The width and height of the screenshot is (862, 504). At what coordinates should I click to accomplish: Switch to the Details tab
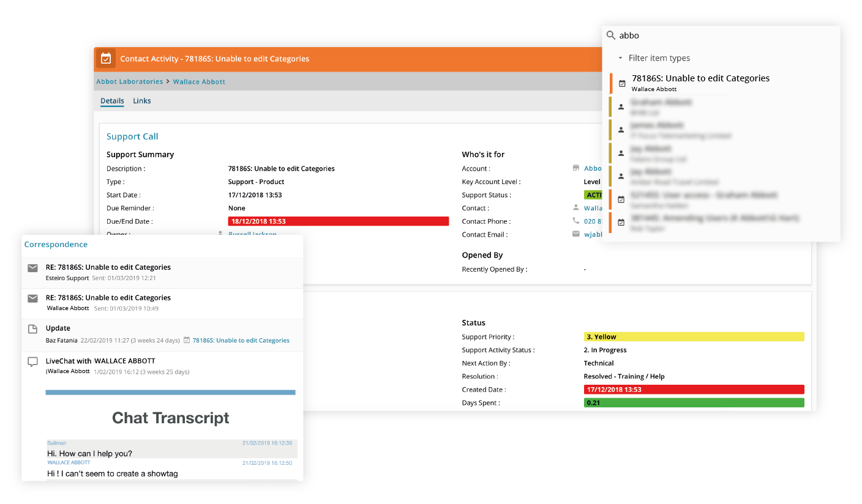(x=112, y=101)
